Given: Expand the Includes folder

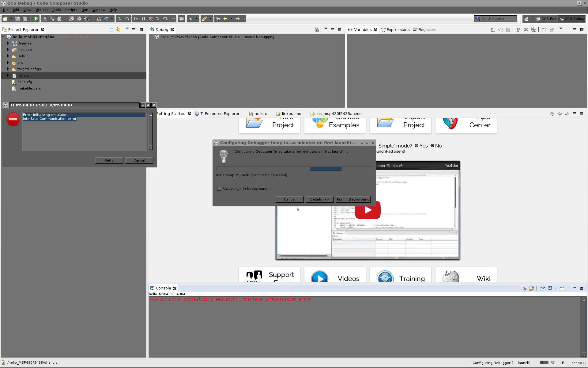Looking at the screenshot, I should pos(8,50).
